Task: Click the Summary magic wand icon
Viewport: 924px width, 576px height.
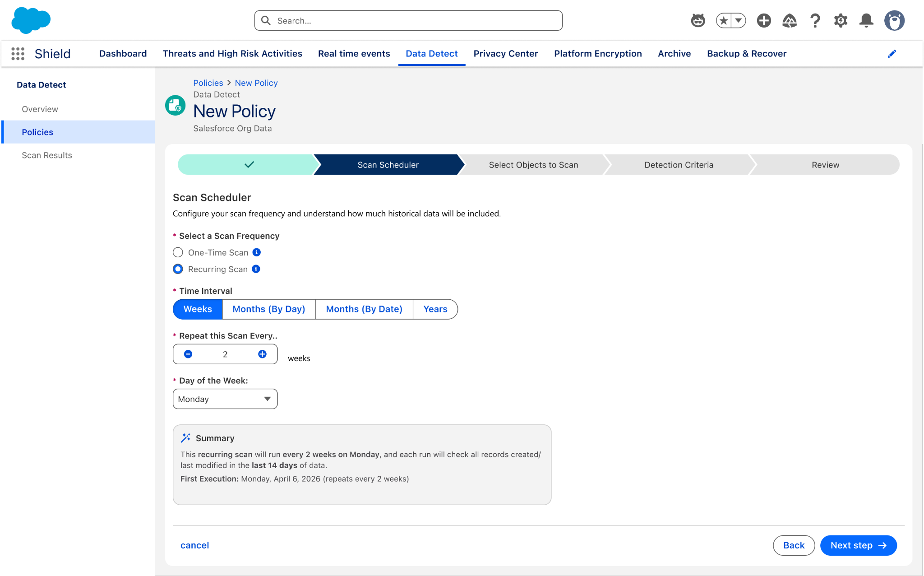Action: pos(185,438)
